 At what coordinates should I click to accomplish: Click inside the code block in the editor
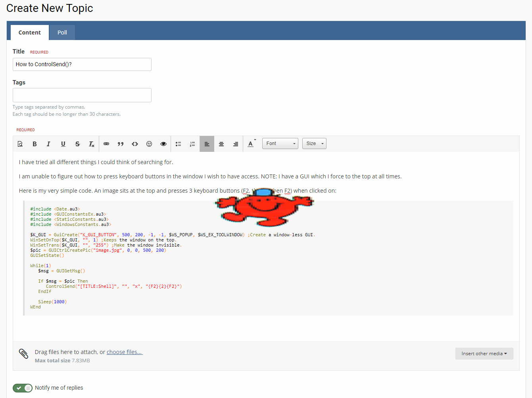click(268, 258)
